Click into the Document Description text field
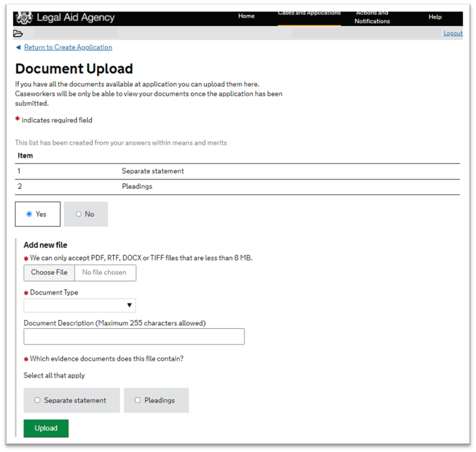 pyautogui.click(x=134, y=337)
